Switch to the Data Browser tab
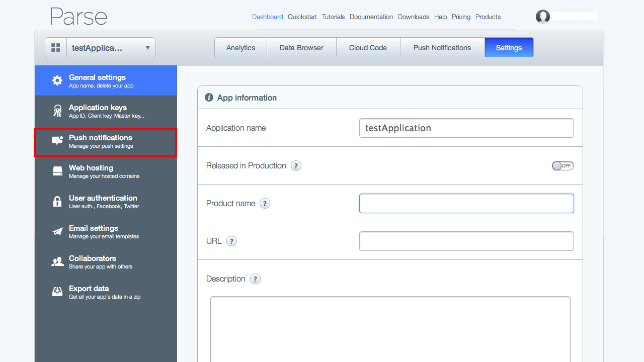Image resolution: width=644 pixels, height=362 pixels. (x=301, y=48)
